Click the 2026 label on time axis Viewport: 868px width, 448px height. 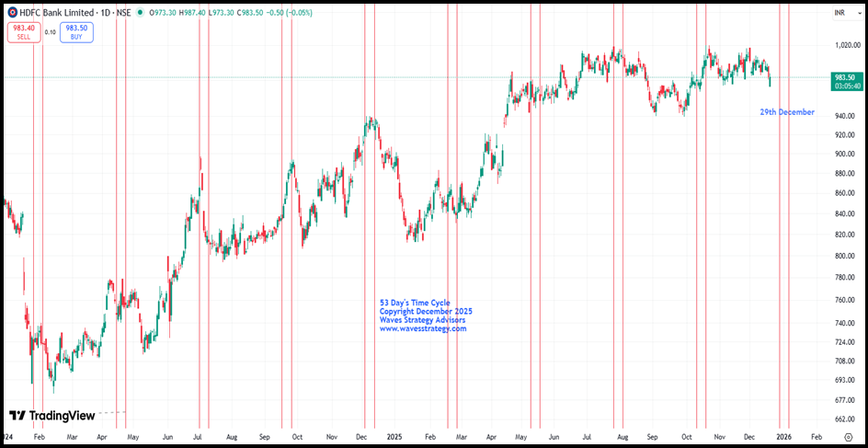[x=783, y=436]
